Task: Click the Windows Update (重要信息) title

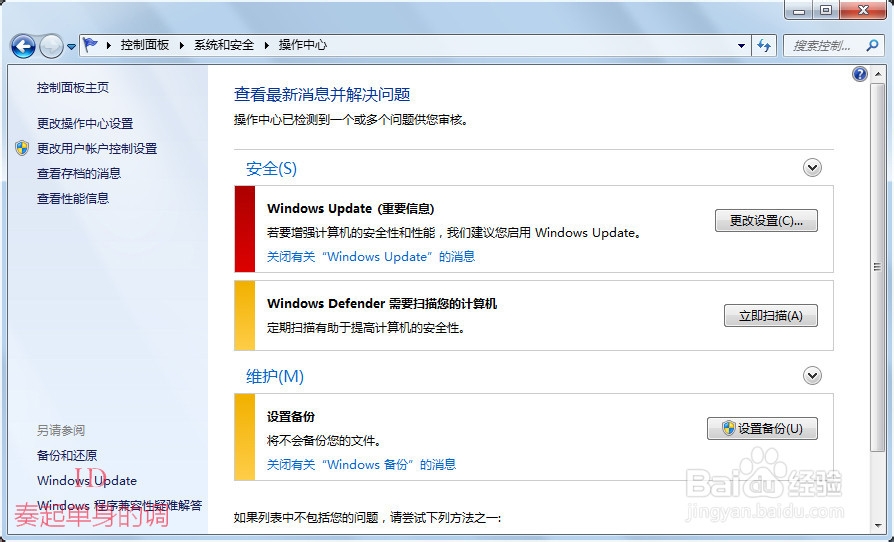Action: point(351,209)
